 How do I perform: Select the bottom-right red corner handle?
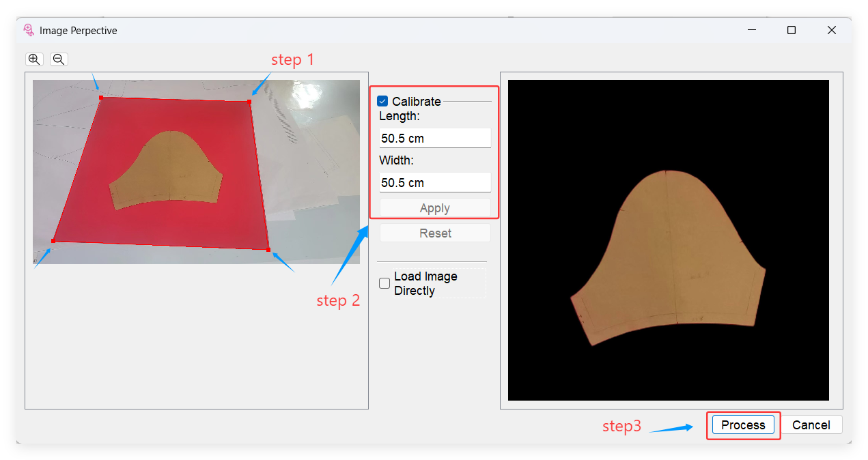click(x=268, y=250)
